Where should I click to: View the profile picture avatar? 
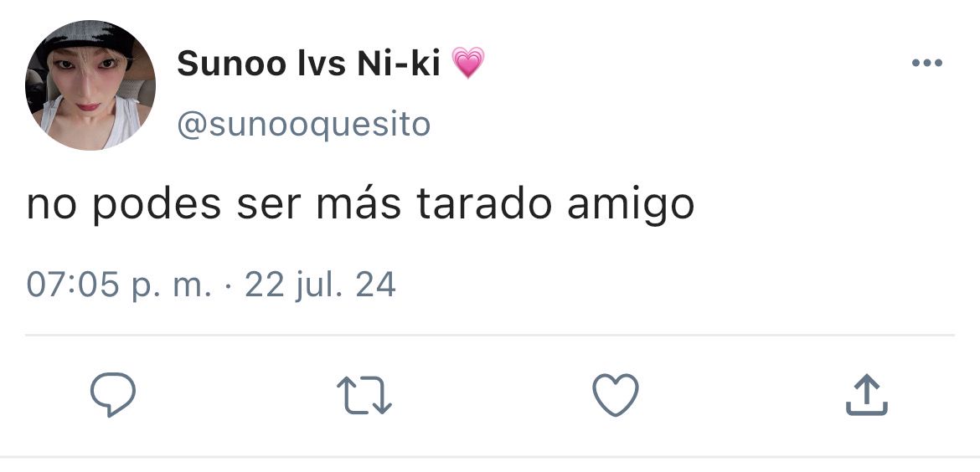pos(90,85)
